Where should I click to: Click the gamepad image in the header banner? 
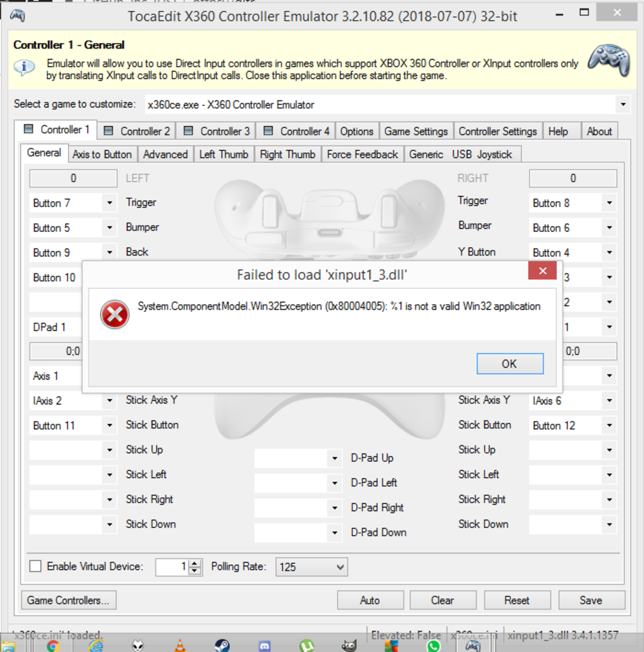(609, 60)
